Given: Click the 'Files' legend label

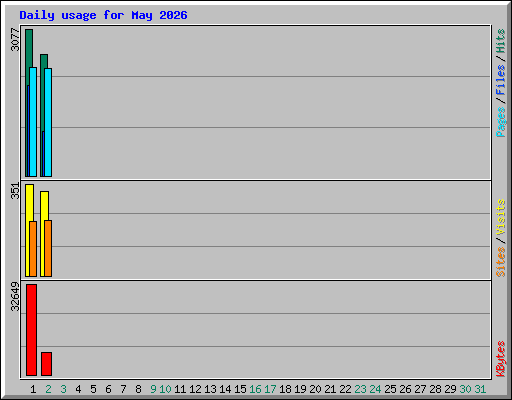Looking at the screenshot, I should 500,80.
